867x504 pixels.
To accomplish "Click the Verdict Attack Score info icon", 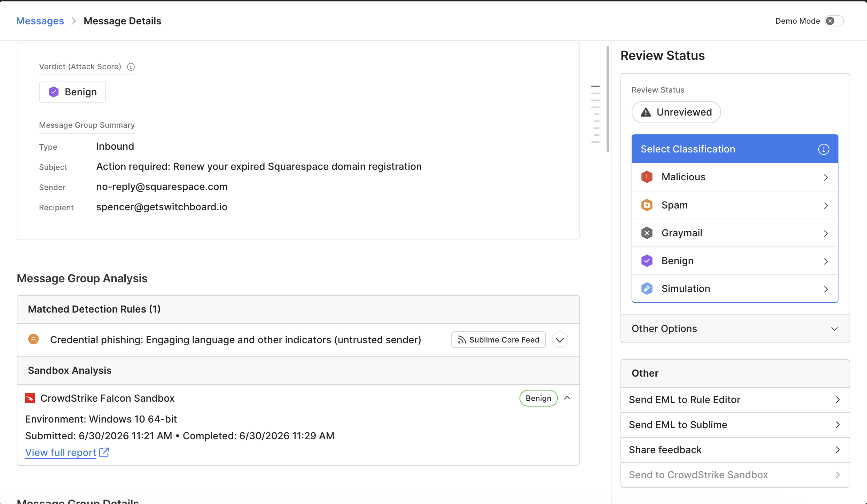I will [131, 67].
